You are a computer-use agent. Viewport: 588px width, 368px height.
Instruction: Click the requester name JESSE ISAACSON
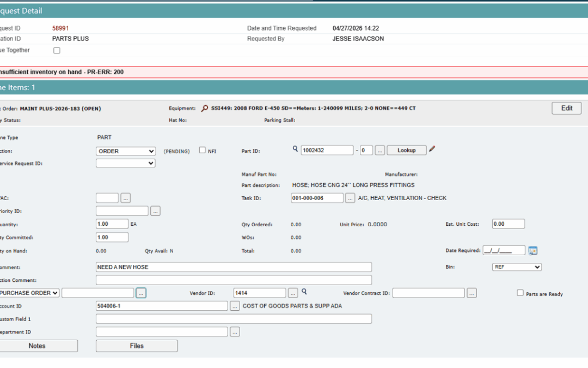(358, 39)
